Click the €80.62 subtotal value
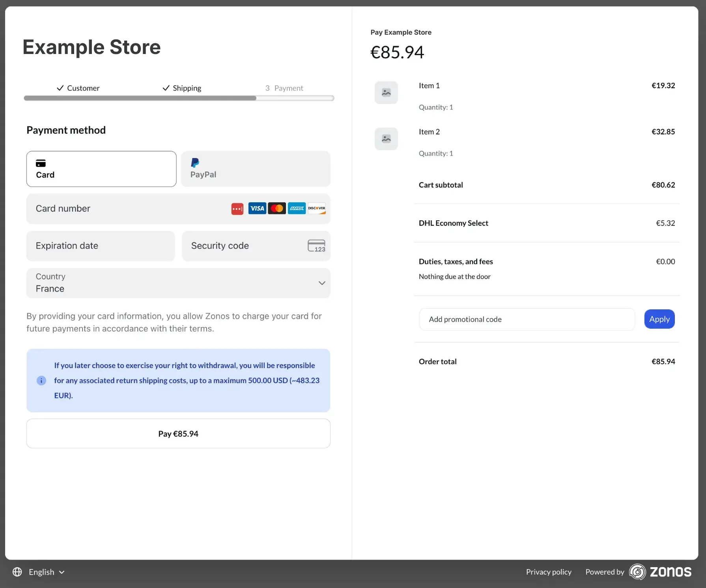706x588 pixels. click(x=663, y=185)
